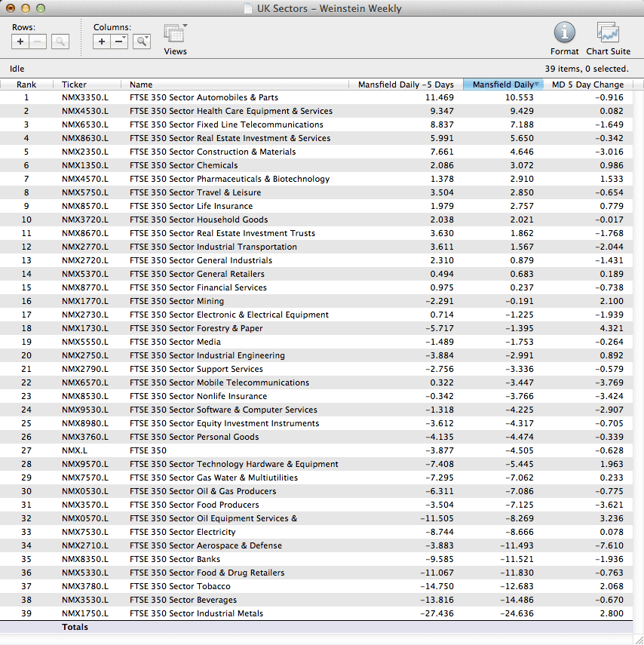Viewport: 644px width, 645px height.
Task: Sort by MD 5 Day Change header
Action: (587, 84)
